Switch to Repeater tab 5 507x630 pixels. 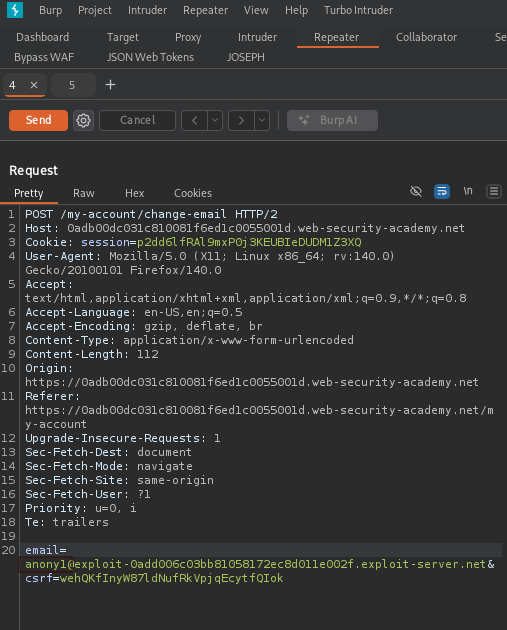click(x=72, y=85)
